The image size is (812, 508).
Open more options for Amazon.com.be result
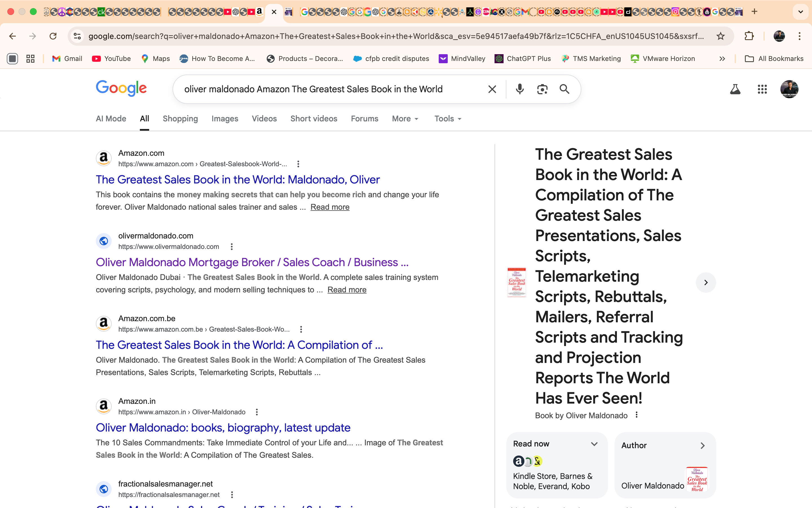click(x=301, y=329)
